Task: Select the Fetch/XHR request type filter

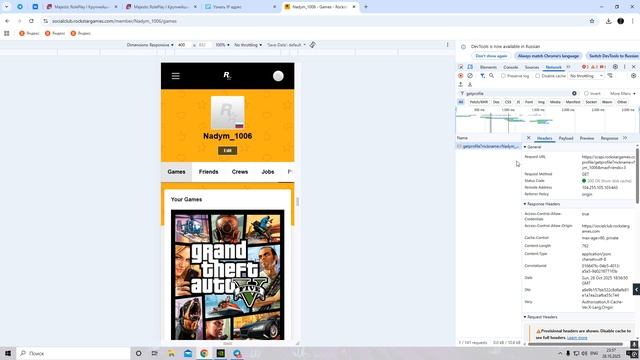Action: click(478, 102)
